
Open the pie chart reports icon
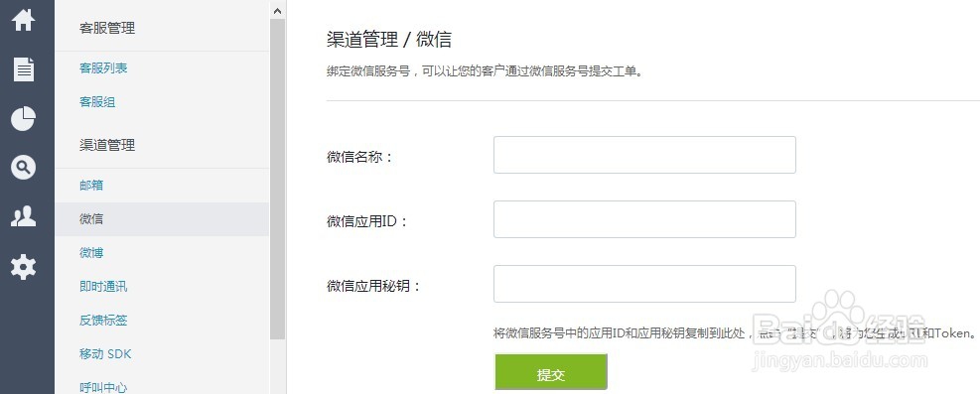point(23,119)
